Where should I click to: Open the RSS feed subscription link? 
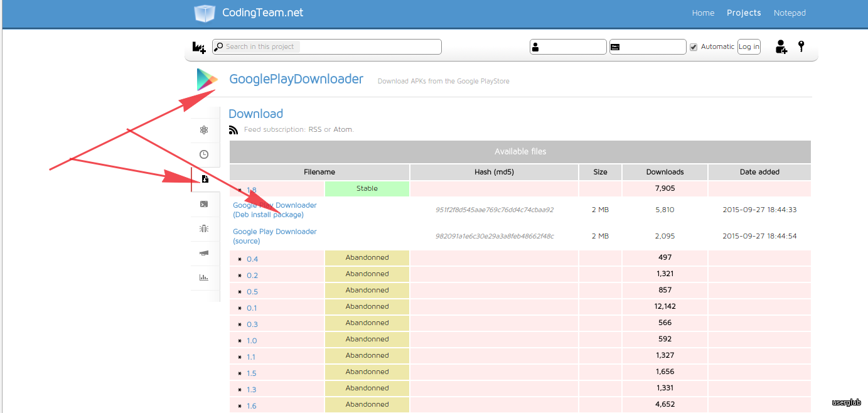click(314, 129)
